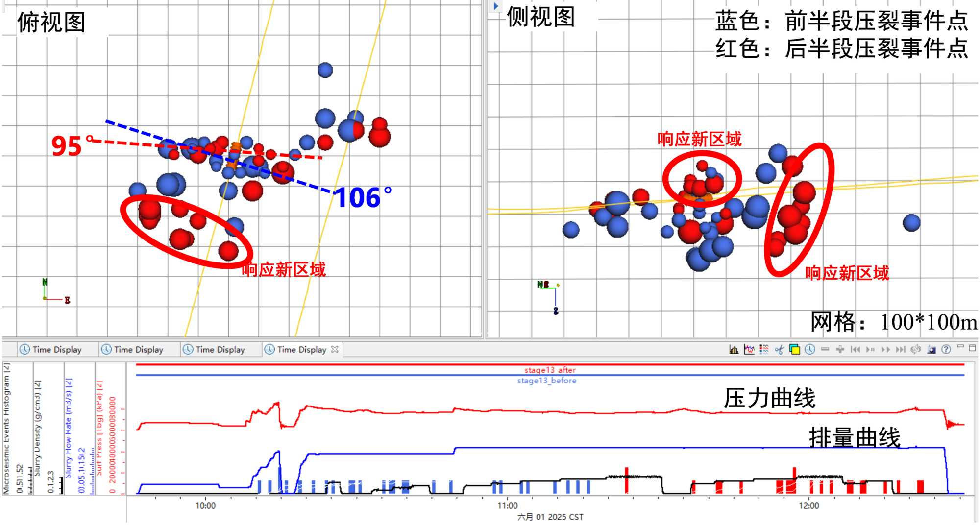980x525 pixels.
Task: Select the isolated blue event sphere at far right of side view
Action: pos(911,223)
